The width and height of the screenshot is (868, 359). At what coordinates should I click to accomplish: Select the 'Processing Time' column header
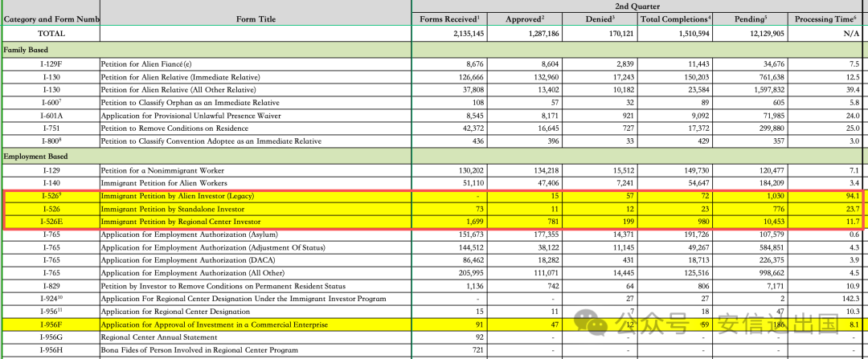pyautogui.click(x=826, y=19)
